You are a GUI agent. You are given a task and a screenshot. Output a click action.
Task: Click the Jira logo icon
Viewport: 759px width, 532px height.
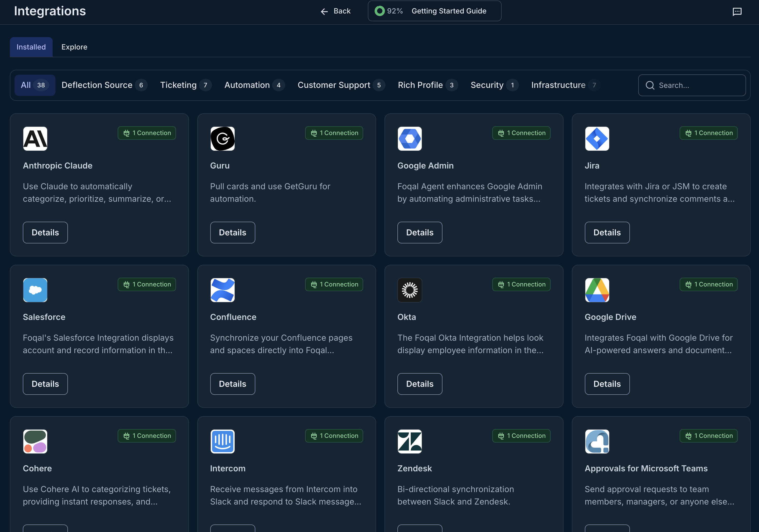click(x=597, y=138)
